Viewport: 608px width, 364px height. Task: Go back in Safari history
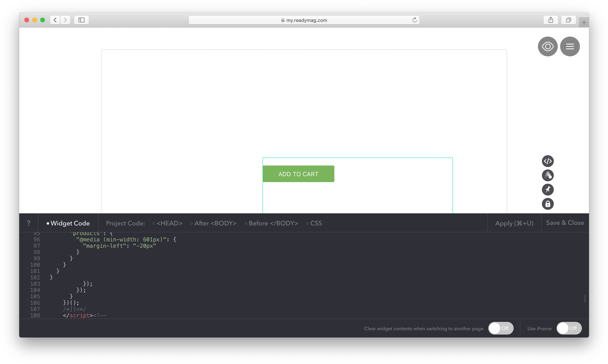coord(55,20)
